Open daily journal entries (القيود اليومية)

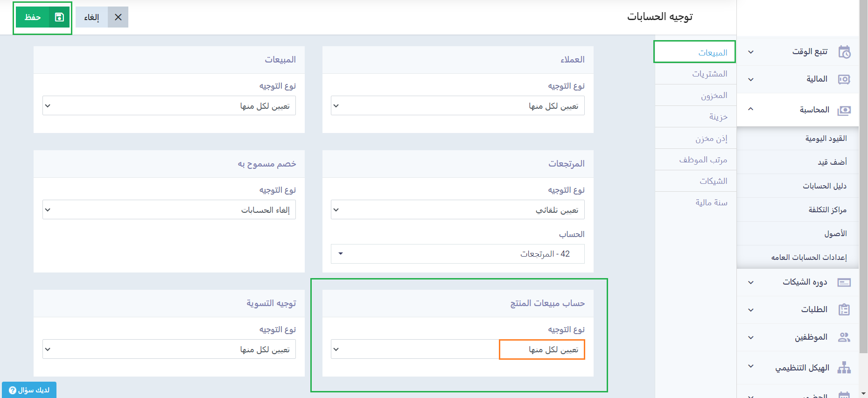click(826, 139)
